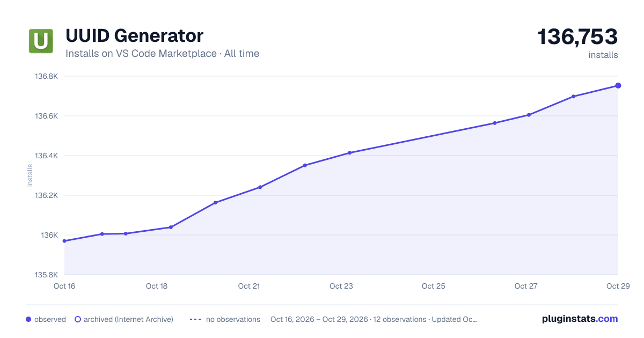The height and width of the screenshot is (338, 644).
Task: Click the vertical installs axis title
Action: click(30, 175)
